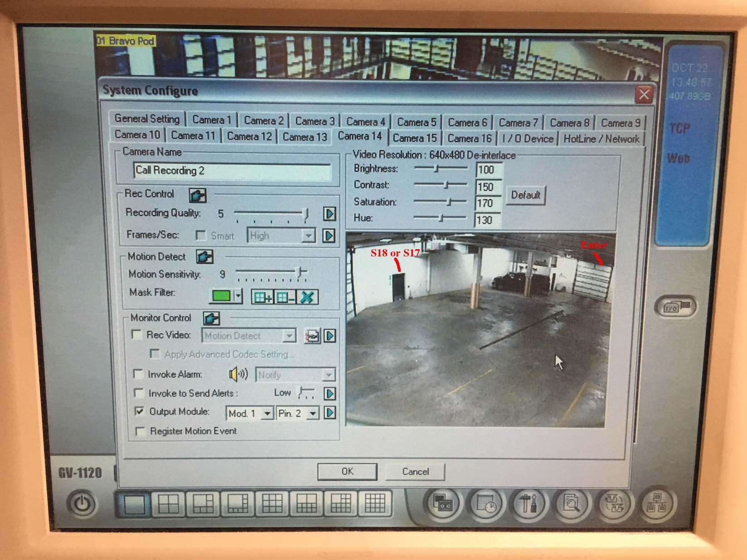Enable Register Motion Event checkbox
This screenshot has height=560, width=747.
[x=141, y=431]
